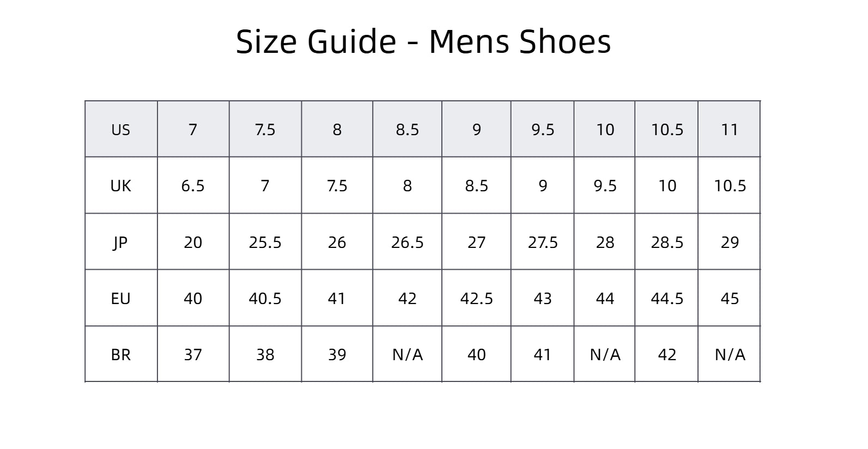Click US size 10.5 cell
The width and height of the screenshot is (868, 449).
pyautogui.click(x=667, y=130)
